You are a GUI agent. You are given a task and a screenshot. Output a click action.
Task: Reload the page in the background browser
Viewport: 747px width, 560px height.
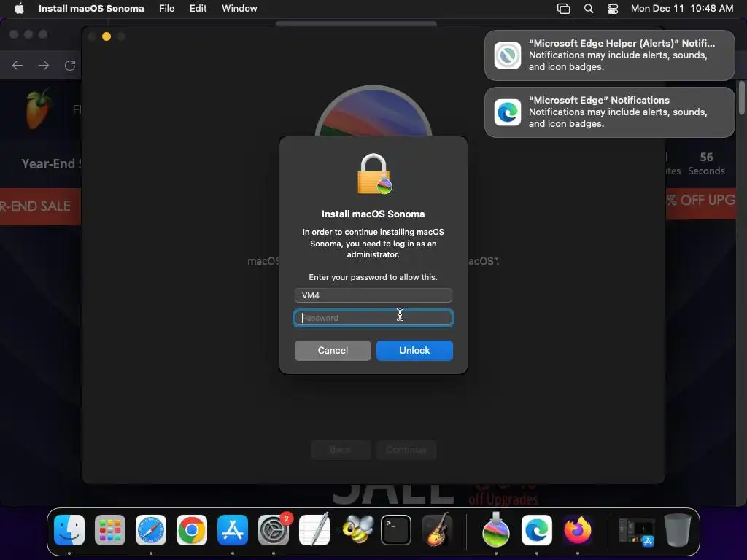coord(70,65)
